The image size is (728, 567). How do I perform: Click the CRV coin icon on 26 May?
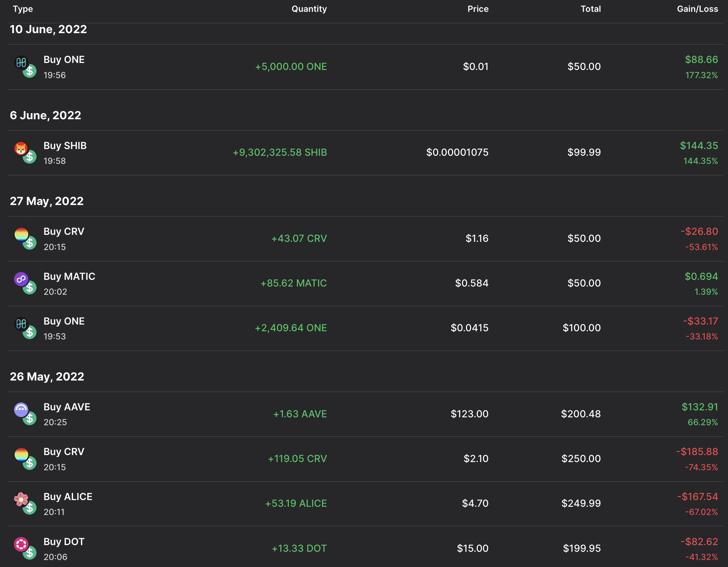pos(21,454)
